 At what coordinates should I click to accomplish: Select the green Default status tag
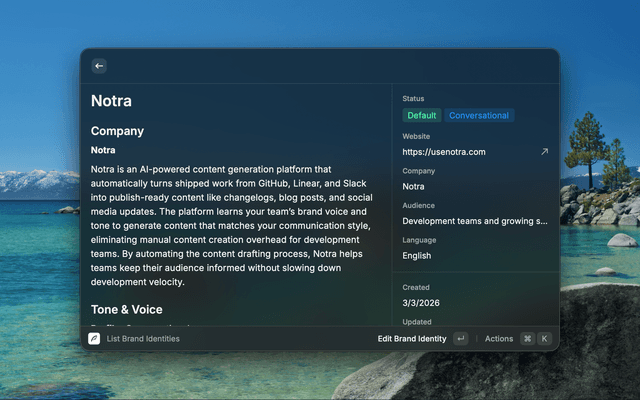421,116
